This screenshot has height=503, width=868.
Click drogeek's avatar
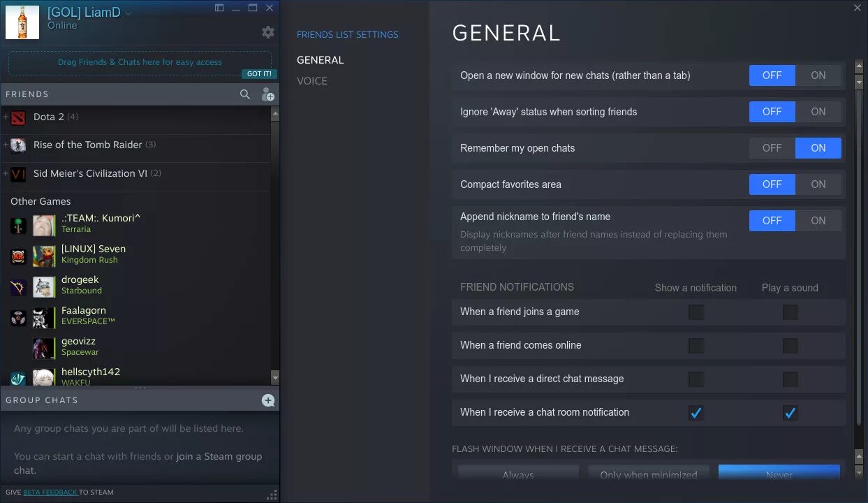(x=43, y=287)
